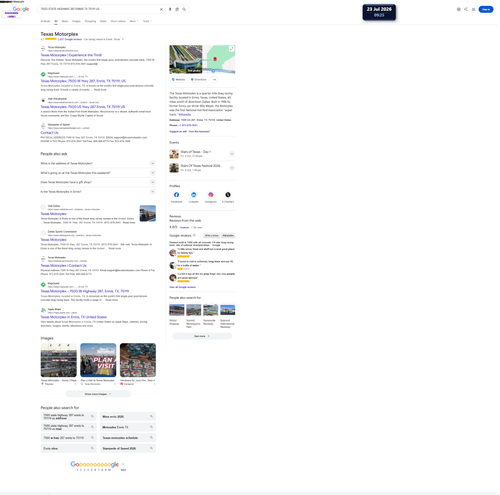
Task: Expand 'What is the address of Texas Motorplex?'
Action: point(152,163)
